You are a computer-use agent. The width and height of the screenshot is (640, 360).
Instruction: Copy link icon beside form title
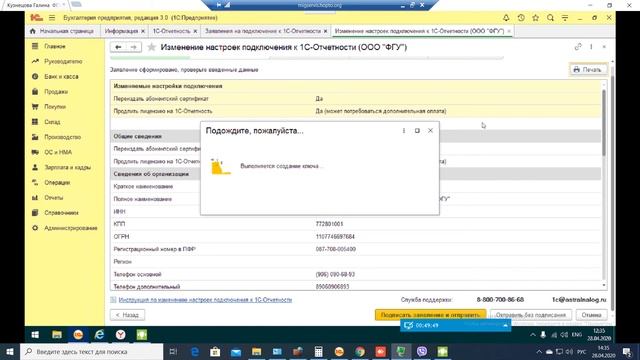tap(578, 47)
